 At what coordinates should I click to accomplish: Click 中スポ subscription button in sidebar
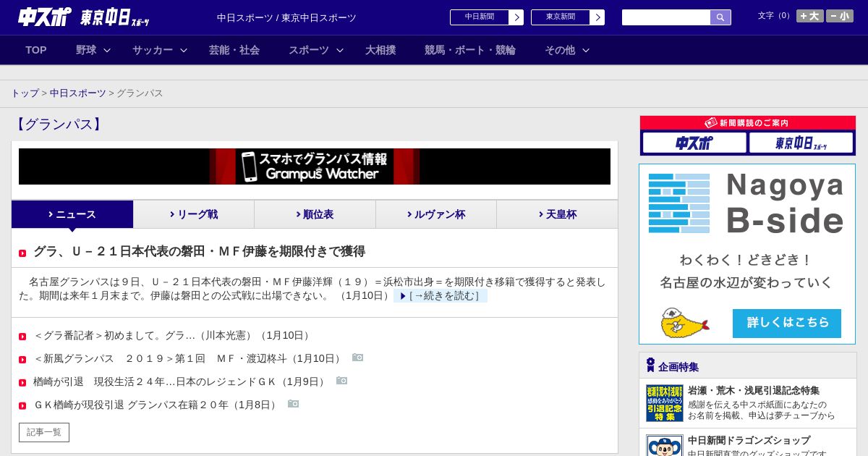tap(694, 143)
